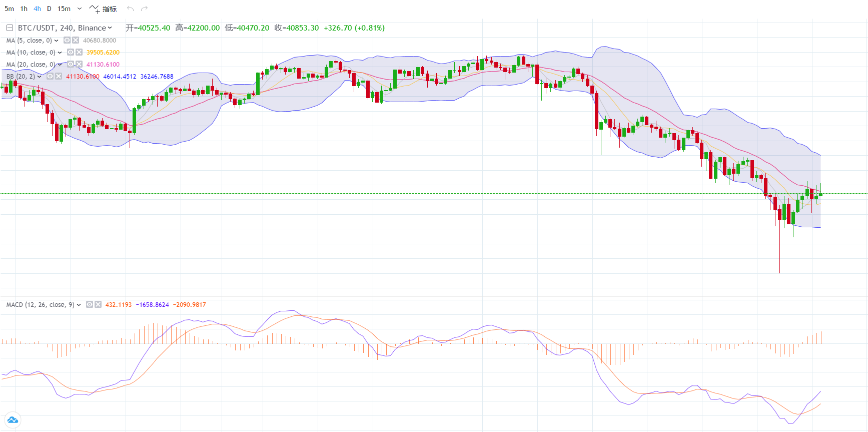Click the high price 高=42200.00
The image size is (868, 432).
(x=197, y=28)
